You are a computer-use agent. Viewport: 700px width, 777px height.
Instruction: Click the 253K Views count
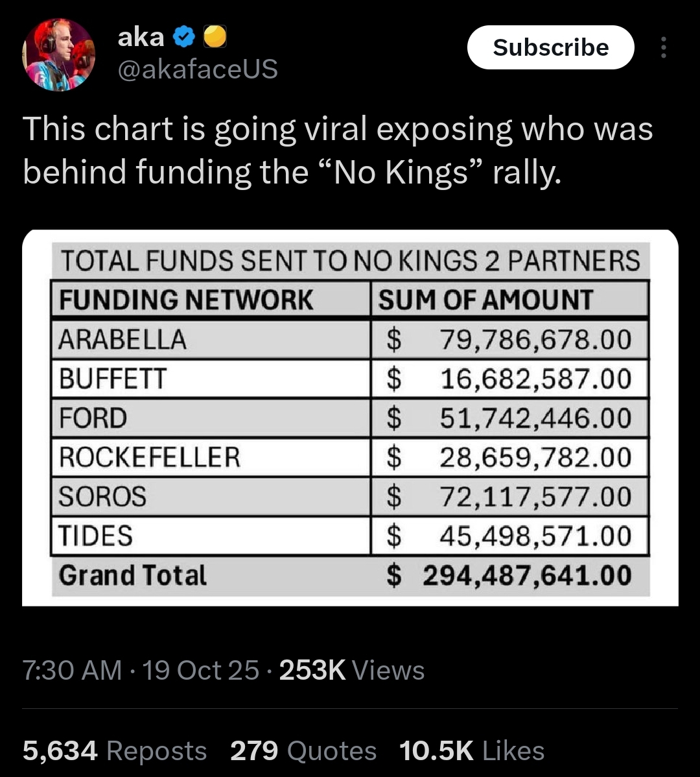pyautogui.click(x=352, y=670)
